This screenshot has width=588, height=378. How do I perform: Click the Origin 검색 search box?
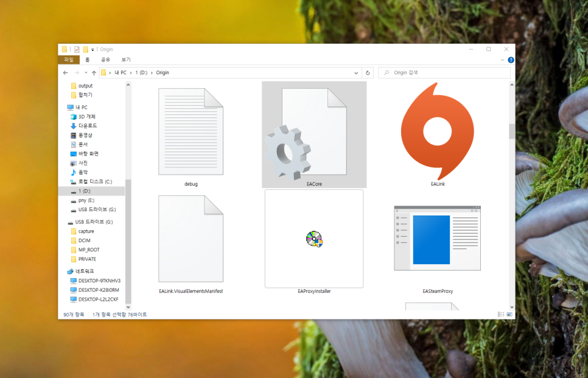pyautogui.click(x=444, y=73)
